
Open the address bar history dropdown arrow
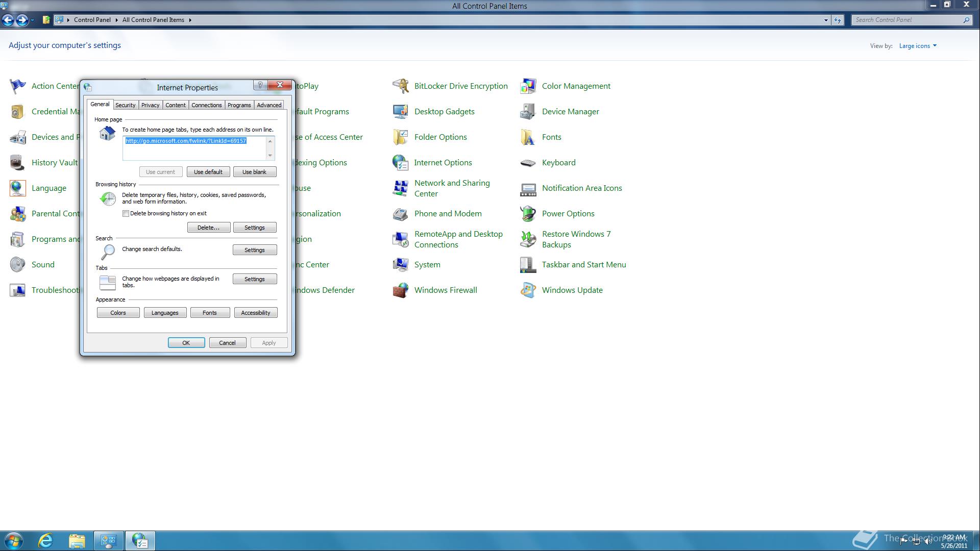click(x=826, y=20)
